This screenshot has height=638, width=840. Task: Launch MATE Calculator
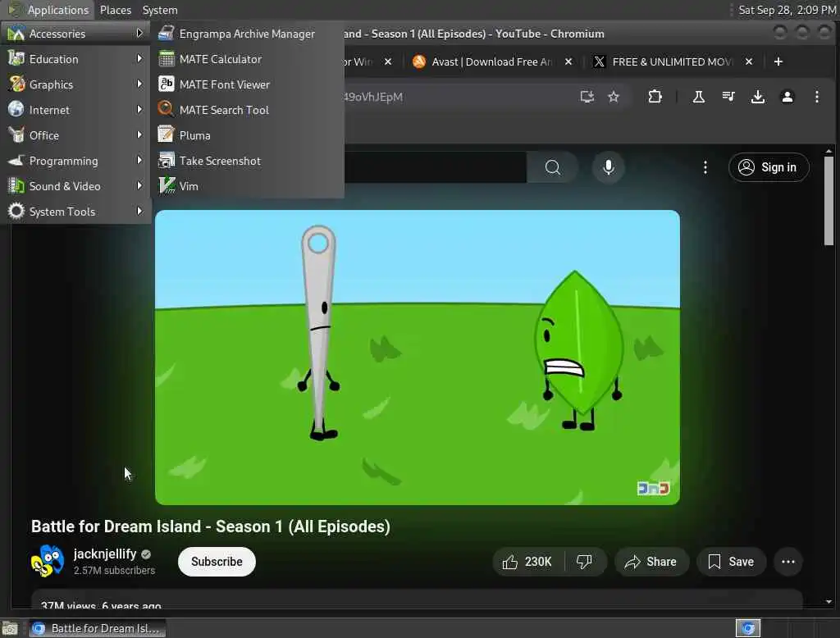248,59
